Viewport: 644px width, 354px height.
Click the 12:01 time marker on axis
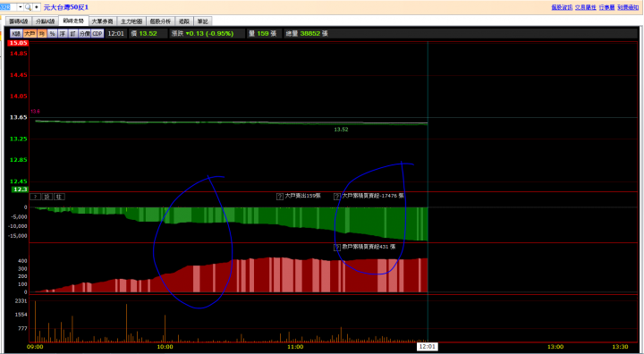(x=428, y=347)
